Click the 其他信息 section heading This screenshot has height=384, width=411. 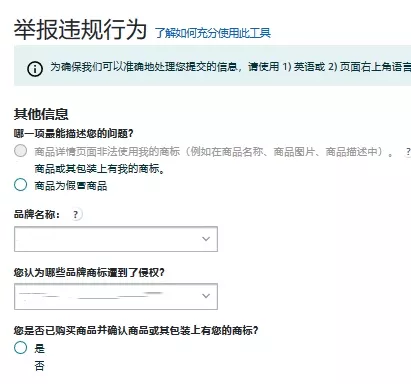[41, 114]
